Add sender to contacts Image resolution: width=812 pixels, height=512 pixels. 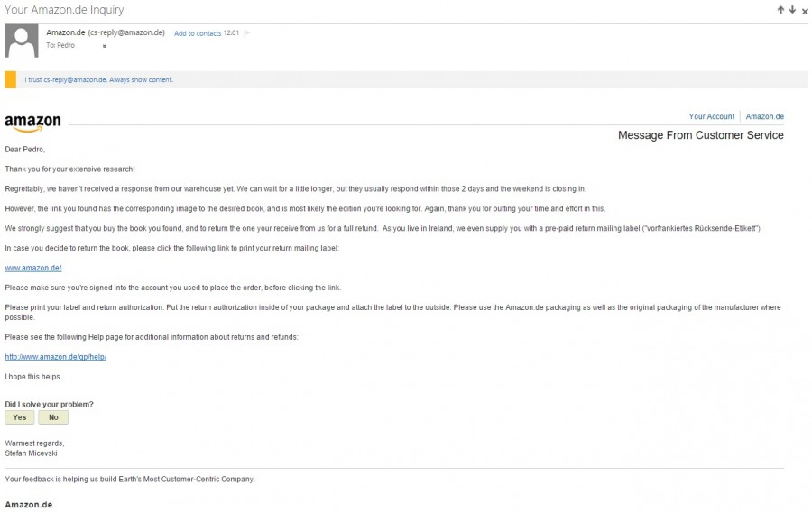197,33
